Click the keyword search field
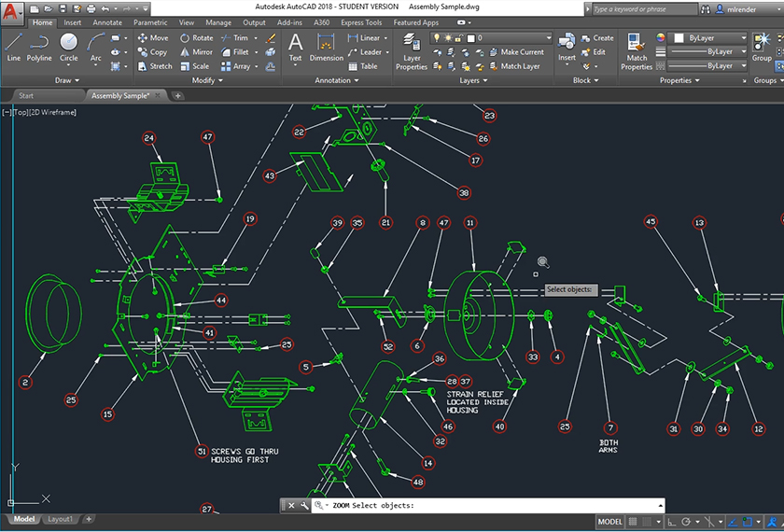Viewport: 784px width, 532px height. point(646,8)
